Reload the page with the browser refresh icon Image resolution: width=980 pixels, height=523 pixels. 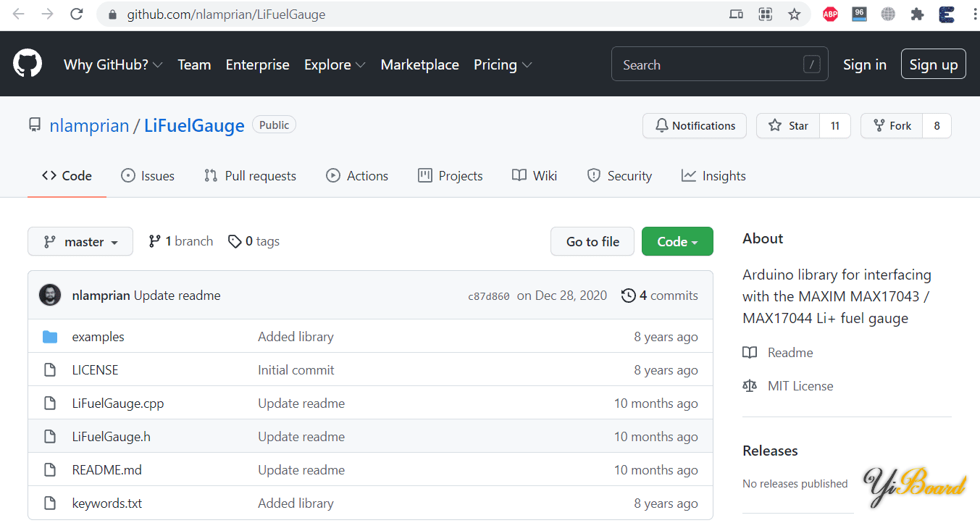click(x=76, y=14)
